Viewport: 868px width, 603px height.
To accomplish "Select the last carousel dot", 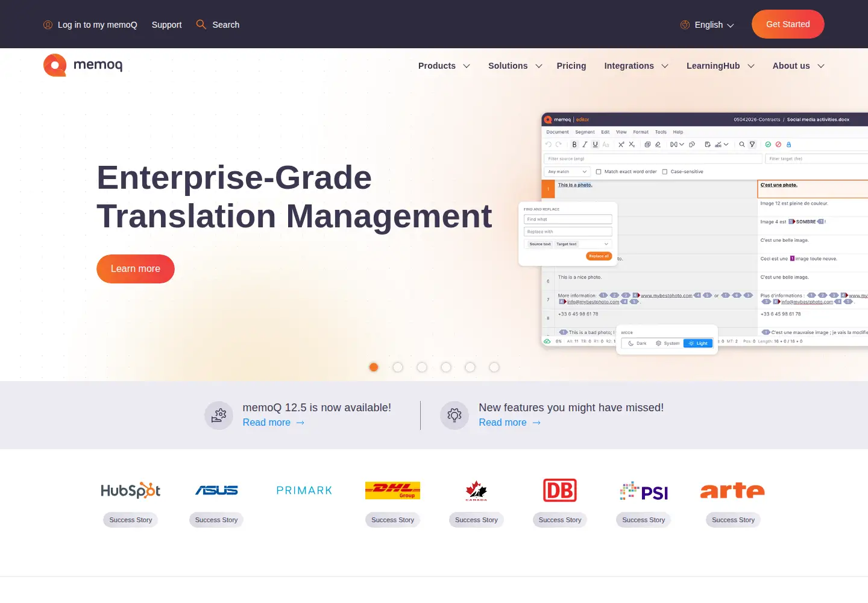I will (x=494, y=367).
